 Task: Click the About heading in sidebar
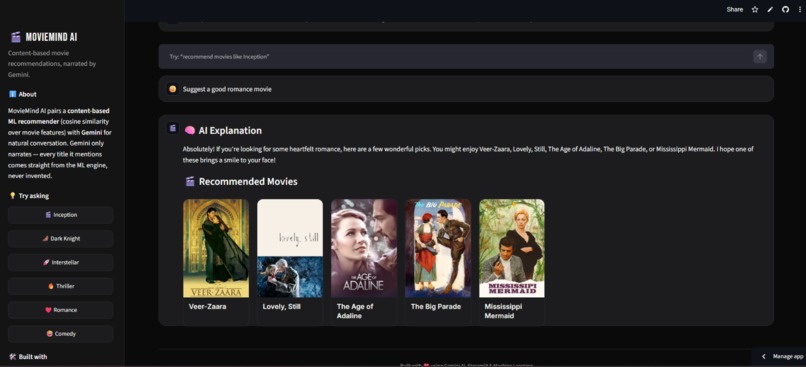(x=27, y=94)
